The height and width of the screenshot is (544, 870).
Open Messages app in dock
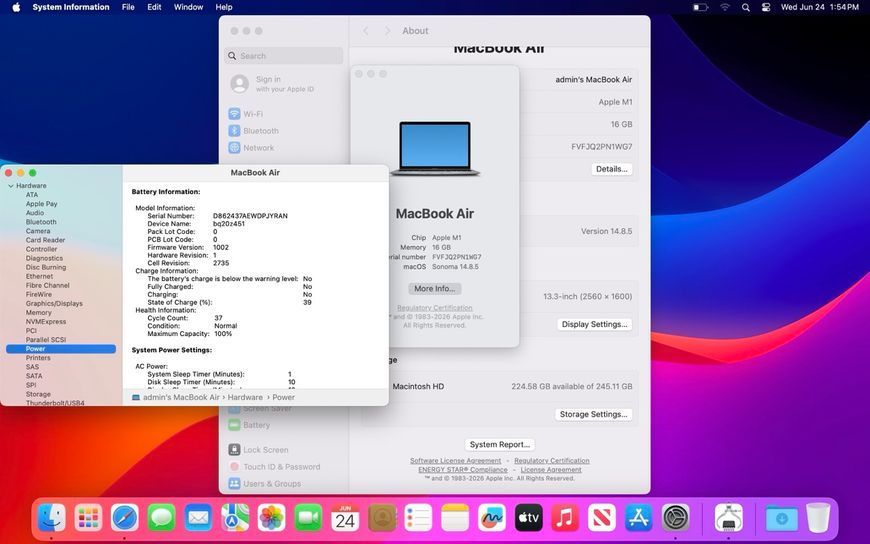click(x=162, y=518)
